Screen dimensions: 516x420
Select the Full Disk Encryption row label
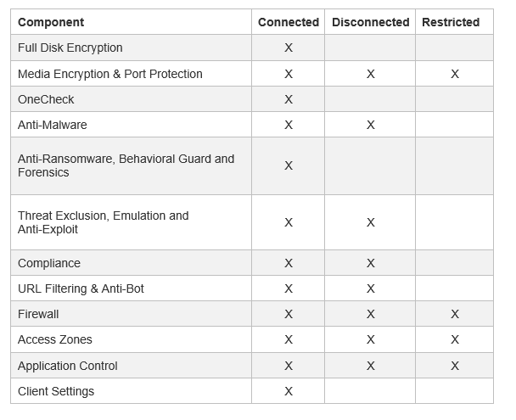pos(70,48)
